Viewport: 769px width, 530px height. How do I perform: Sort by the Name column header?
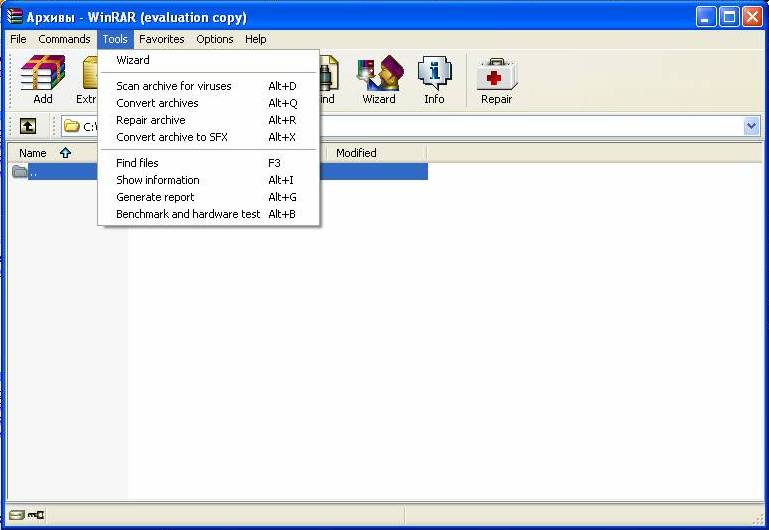[53, 153]
